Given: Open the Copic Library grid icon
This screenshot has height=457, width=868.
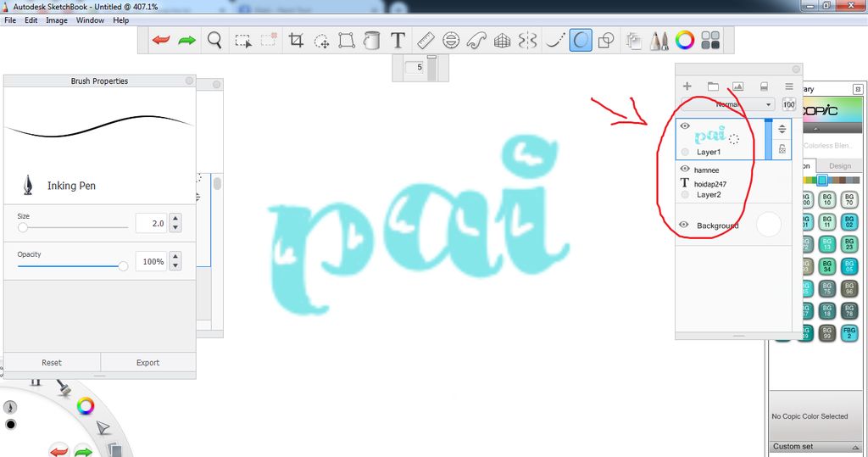Looking at the screenshot, I should click(x=710, y=40).
